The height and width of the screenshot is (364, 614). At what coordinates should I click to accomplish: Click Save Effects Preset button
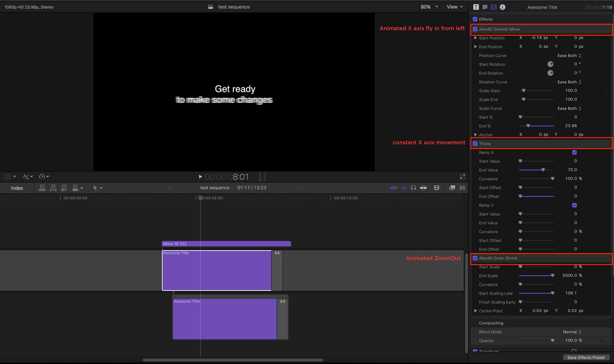click(586, 358)
